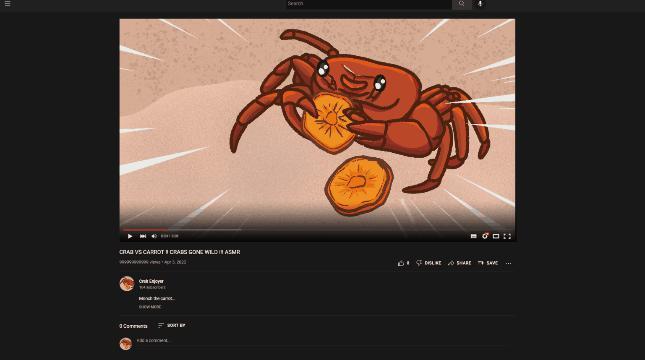Switch to theater mode
Screen dimensions: 645x360
coord(496,236)
